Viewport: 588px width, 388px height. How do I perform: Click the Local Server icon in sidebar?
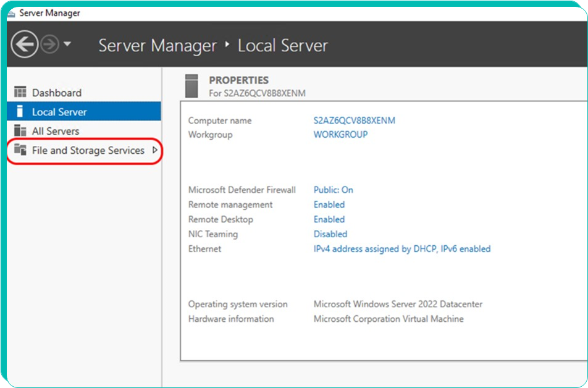[x=20, y=111]
